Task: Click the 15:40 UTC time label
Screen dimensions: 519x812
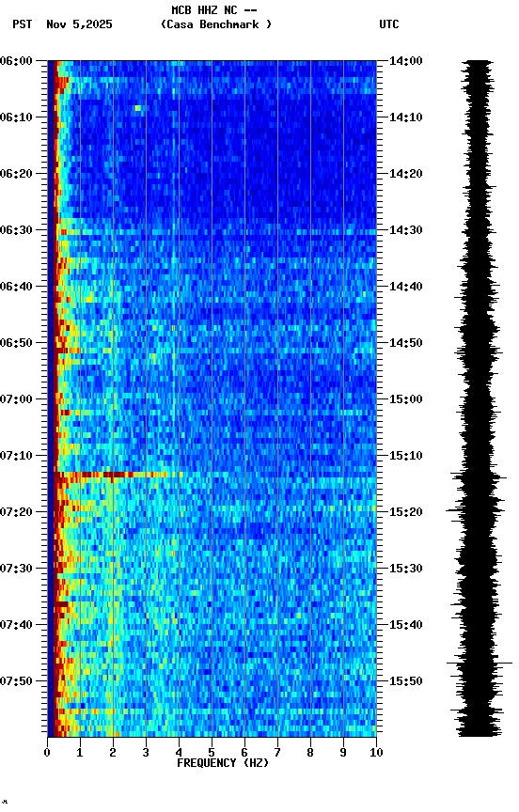Action: click(406, 626)
